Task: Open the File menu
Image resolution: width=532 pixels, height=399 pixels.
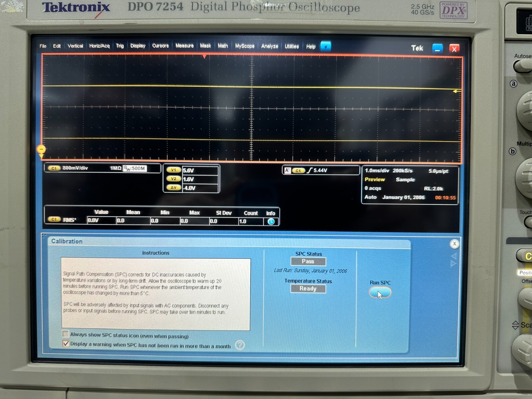Action: pos(43,46)
